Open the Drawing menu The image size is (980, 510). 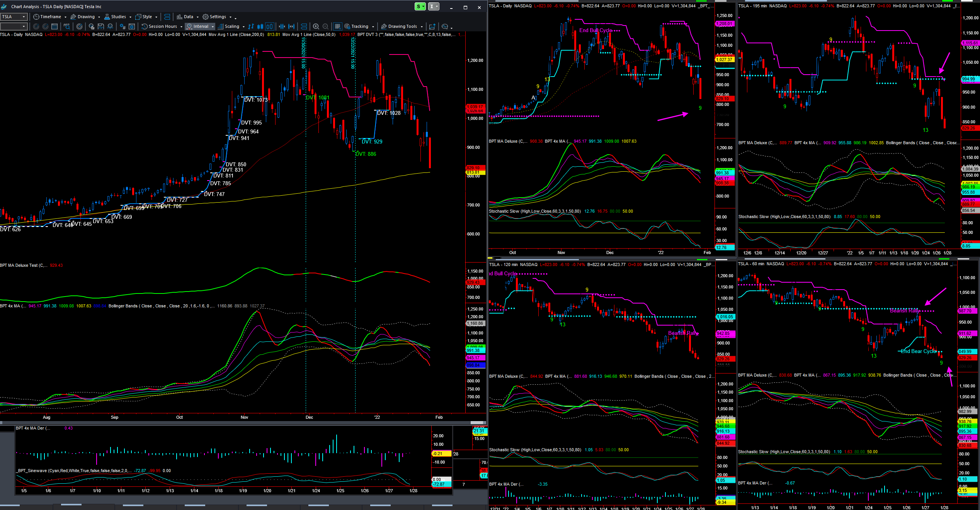click(85, 17)
